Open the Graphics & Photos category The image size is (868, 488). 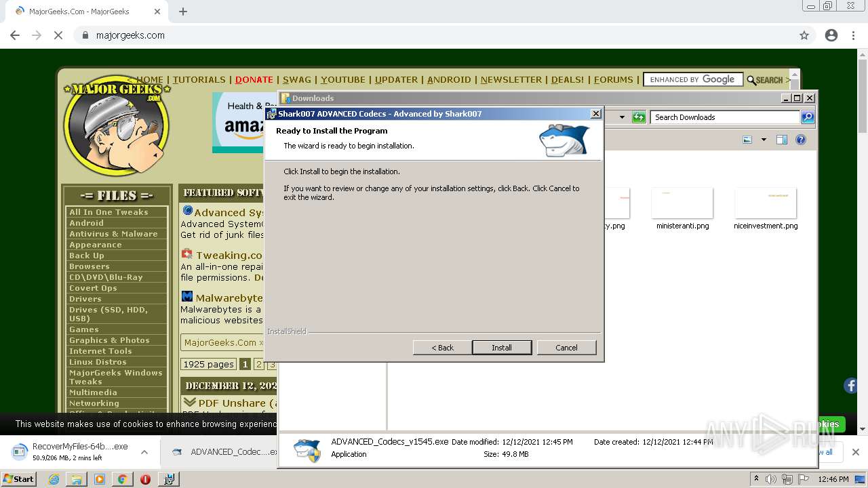pyautogui.click(x=109, y=340)
